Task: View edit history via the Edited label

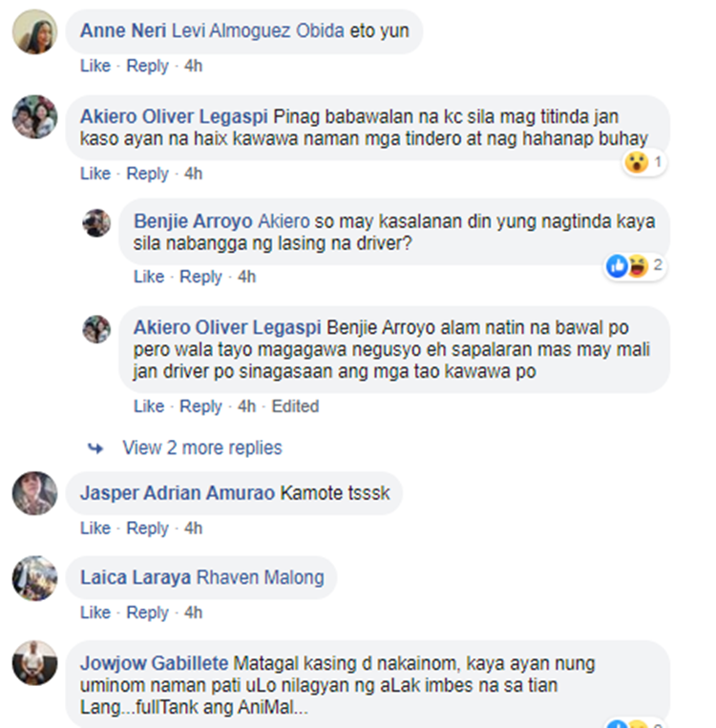Action: 295,406
